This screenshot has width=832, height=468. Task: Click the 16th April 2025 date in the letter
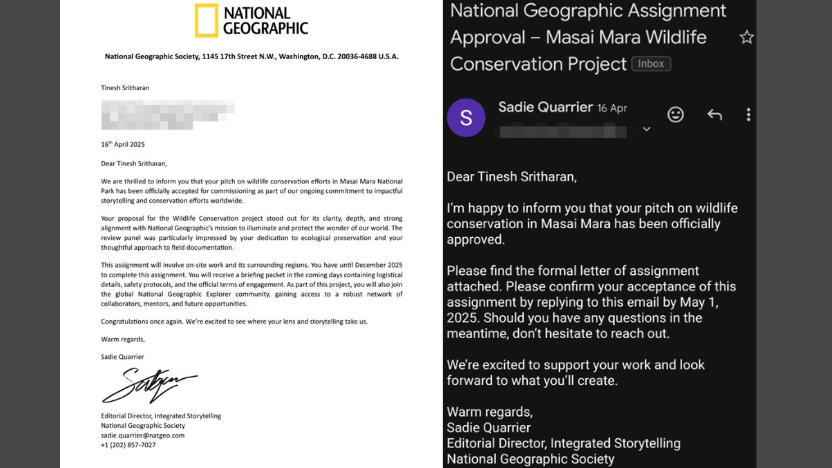click(x=124, y=144)
